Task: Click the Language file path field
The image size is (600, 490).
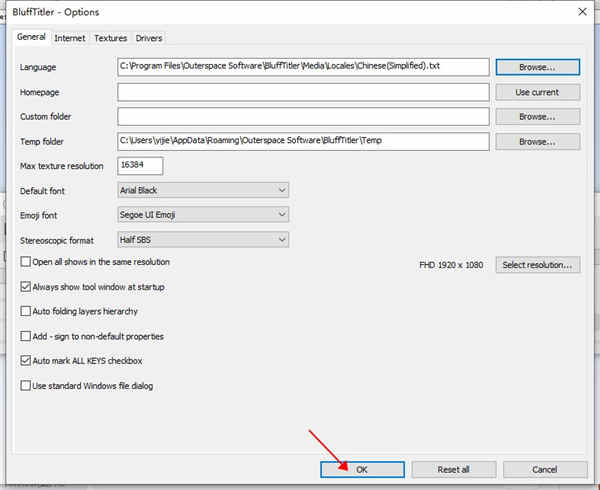Action: coord(303,67)
